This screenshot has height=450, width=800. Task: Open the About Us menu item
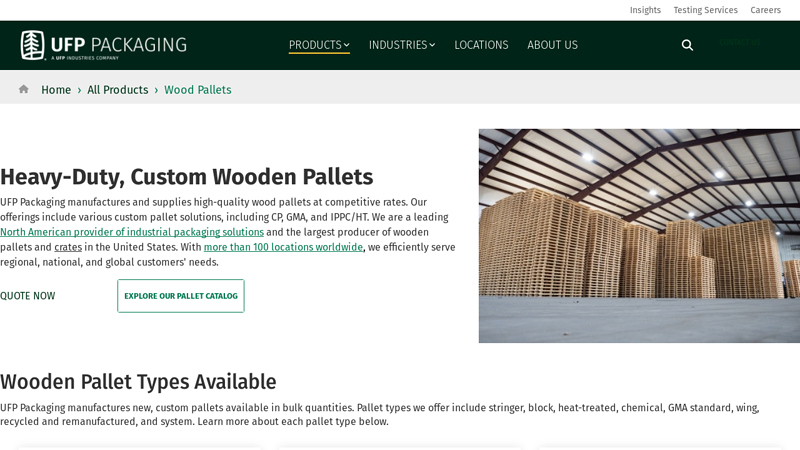click(552, 45)
